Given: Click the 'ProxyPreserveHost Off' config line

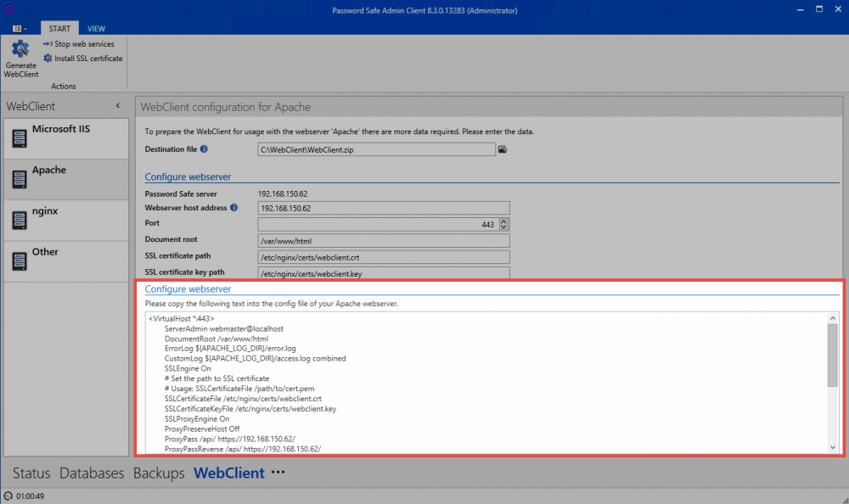Looking at the screenshot, I should click(202, 428).
